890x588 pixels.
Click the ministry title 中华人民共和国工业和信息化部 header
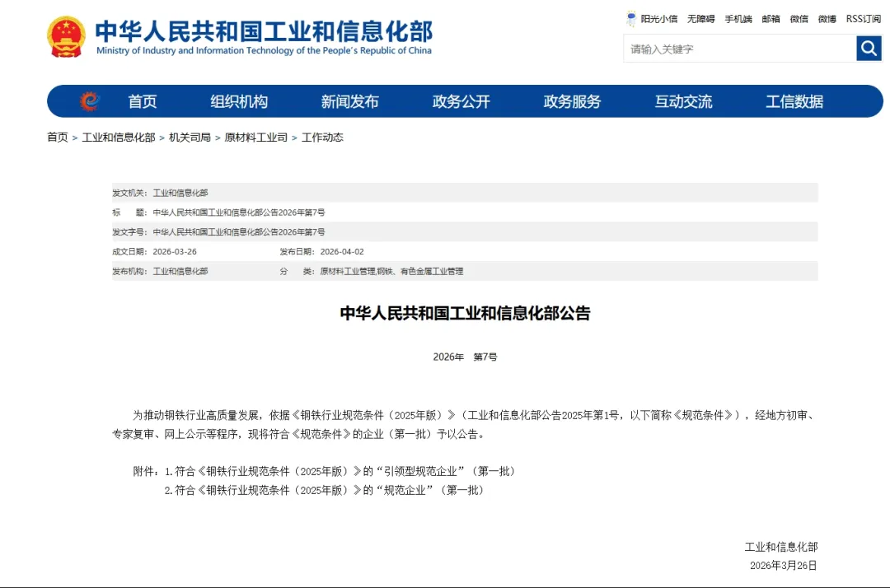pos(264,31)
